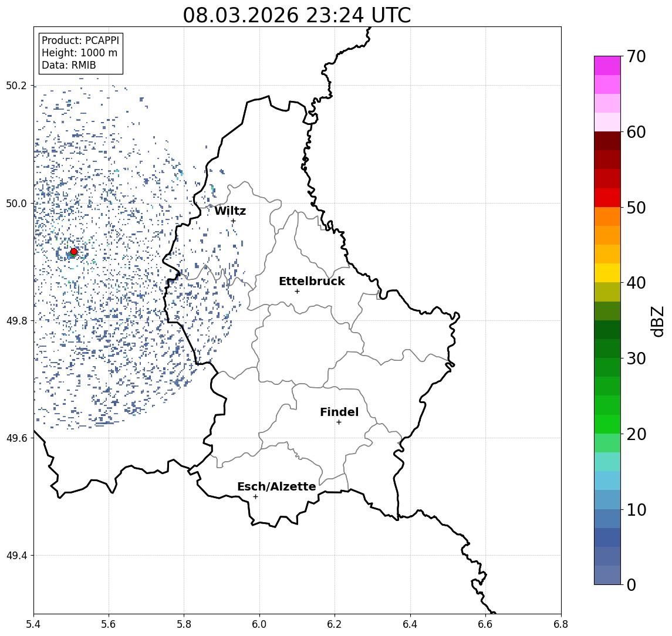The image size is (672, 636).
Task: Click the colorbar 40 tick label
Action: point(636,283)
